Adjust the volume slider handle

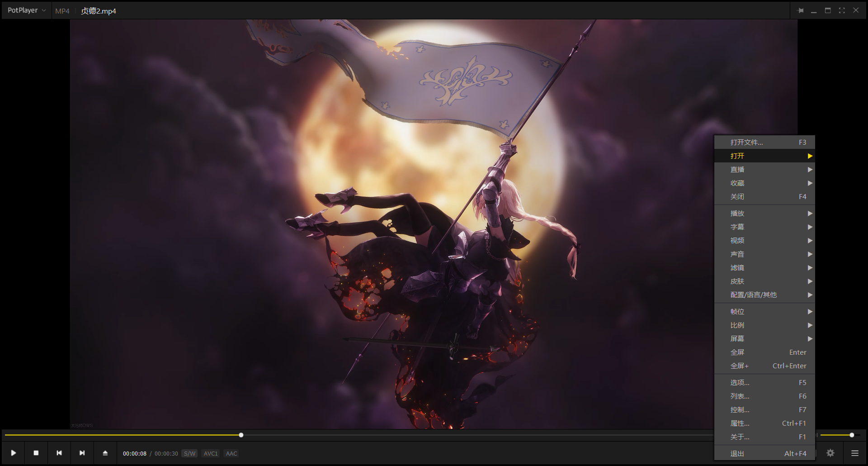[852, 435]
